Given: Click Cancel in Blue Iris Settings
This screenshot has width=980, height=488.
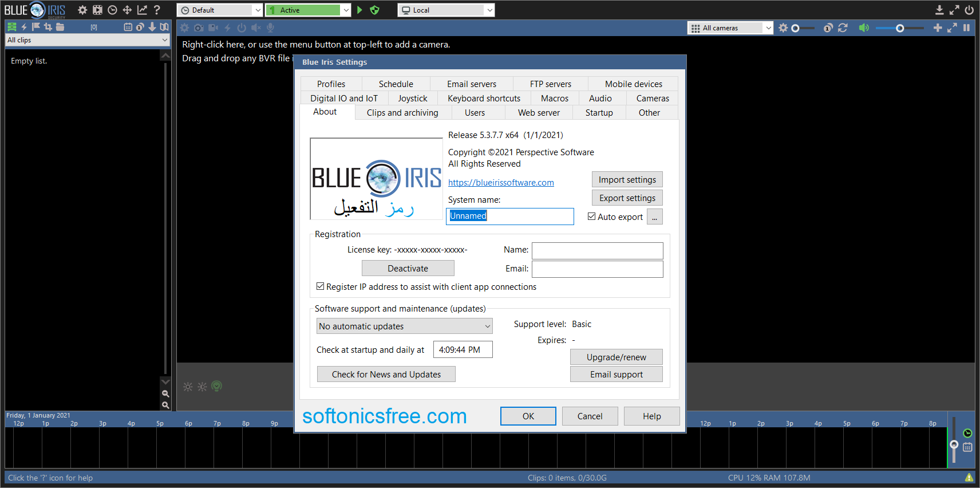Looking at the screenshot, I should coord(590,416).
